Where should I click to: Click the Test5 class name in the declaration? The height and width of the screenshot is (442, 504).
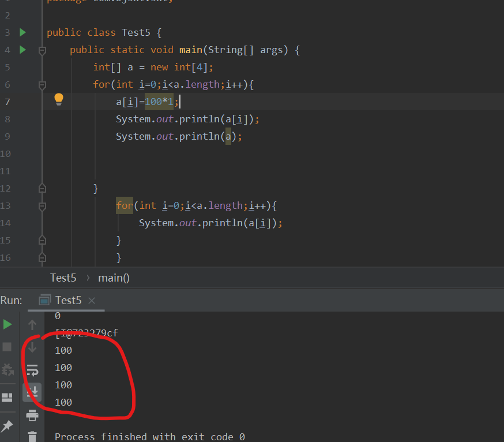[136, 32]
